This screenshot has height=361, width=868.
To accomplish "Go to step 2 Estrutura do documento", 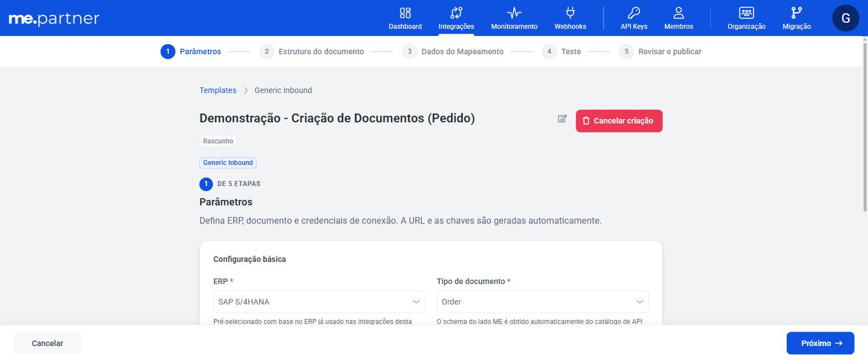I will pos(312,51).
